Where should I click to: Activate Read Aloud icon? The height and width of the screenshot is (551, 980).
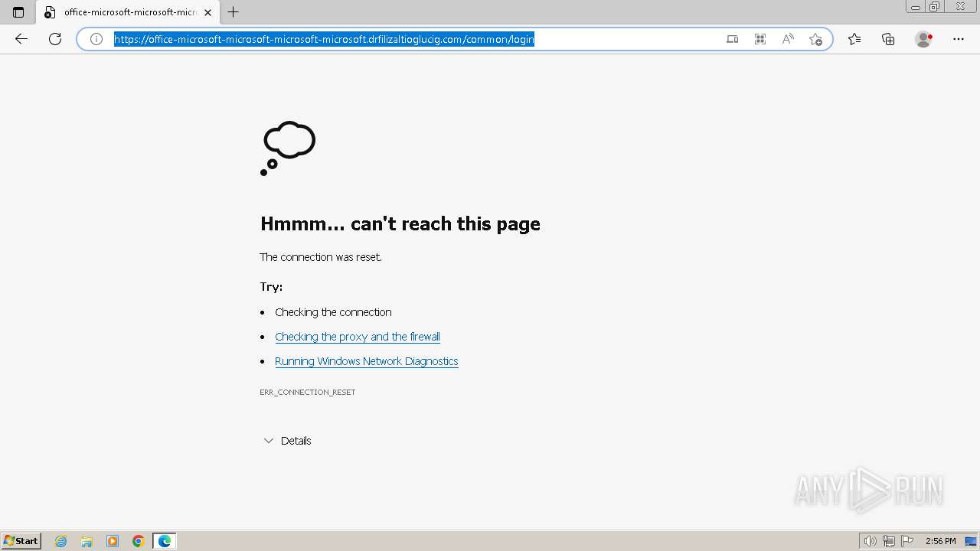(788, 39)
